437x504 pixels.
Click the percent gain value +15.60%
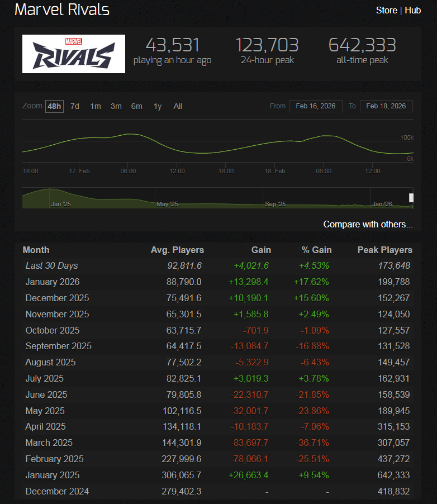(311, 298)
